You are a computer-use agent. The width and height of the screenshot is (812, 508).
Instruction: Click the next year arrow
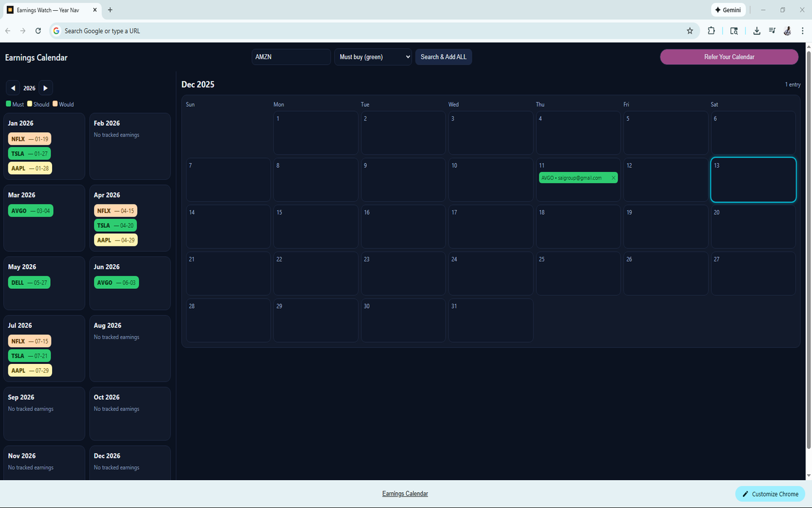(45, 88)
